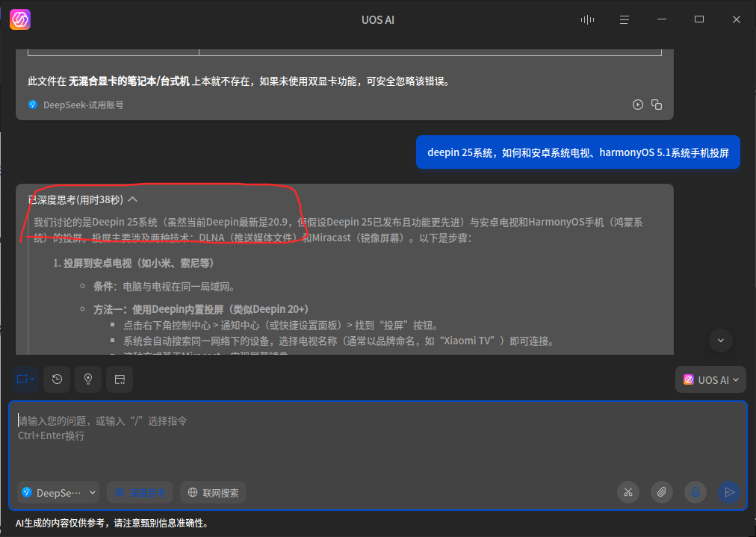Viewport: 756px width, 537px height.
Task: Click the 方法一 Deepin内置投屏 line
Action: 201,309
